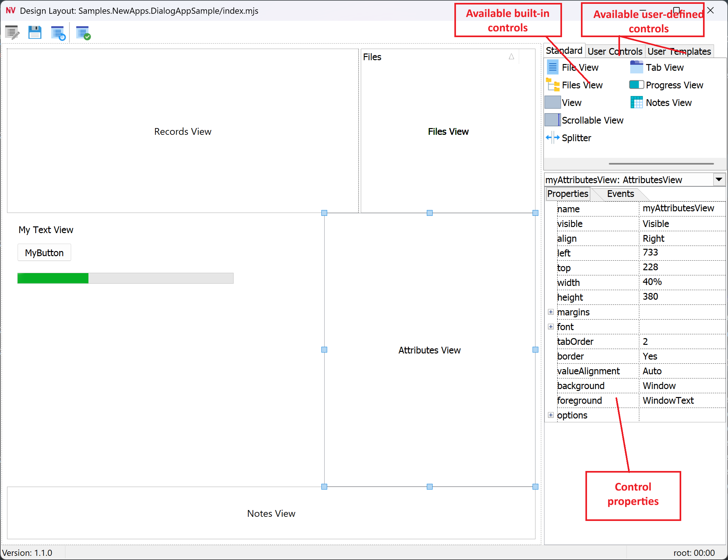
Task: Choose the Scrollable View control
Action: [592, 120]
